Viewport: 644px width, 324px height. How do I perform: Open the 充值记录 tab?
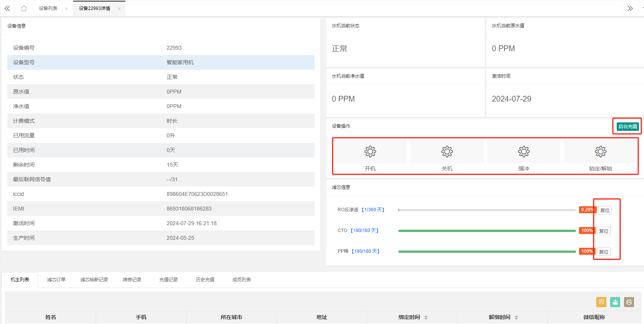pos(169,280)
